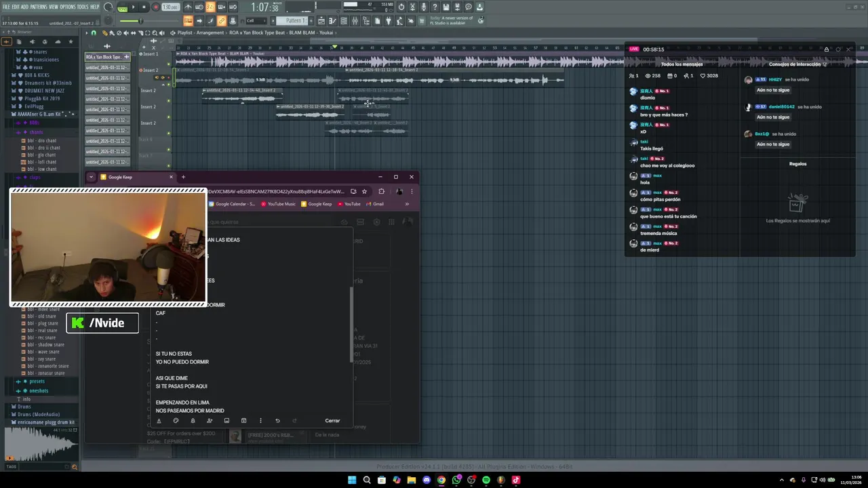Toggle the highlighted countdown before recording button

(x=210, y=7)
